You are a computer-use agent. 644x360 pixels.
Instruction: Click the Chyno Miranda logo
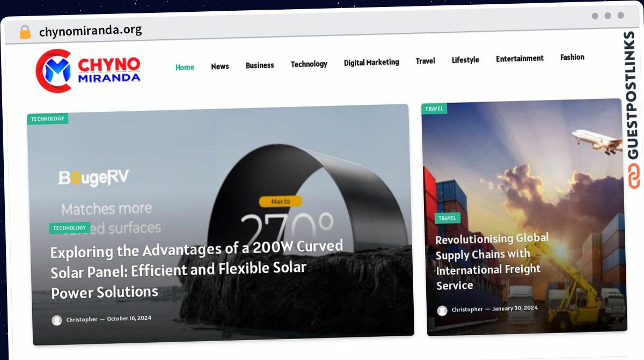tap(89, 70)
